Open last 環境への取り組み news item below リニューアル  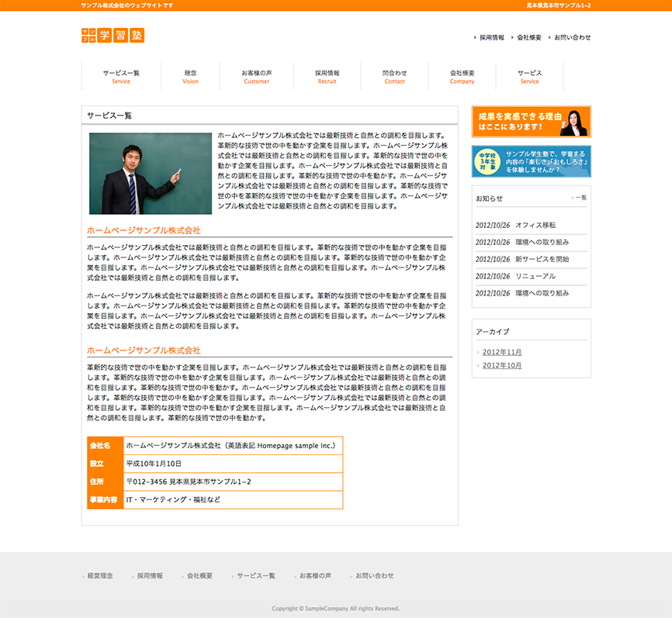point(542,293)
